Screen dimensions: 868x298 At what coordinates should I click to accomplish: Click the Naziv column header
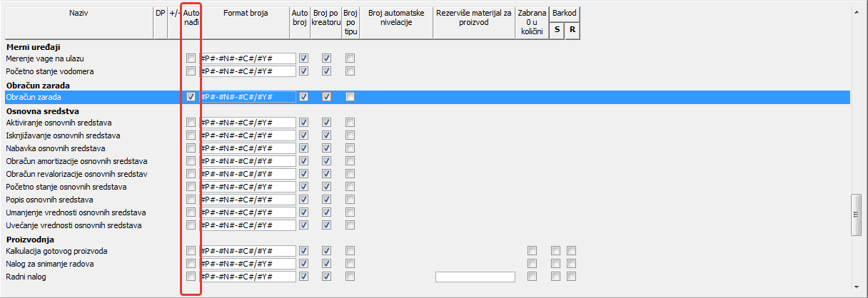click(79, 14)
